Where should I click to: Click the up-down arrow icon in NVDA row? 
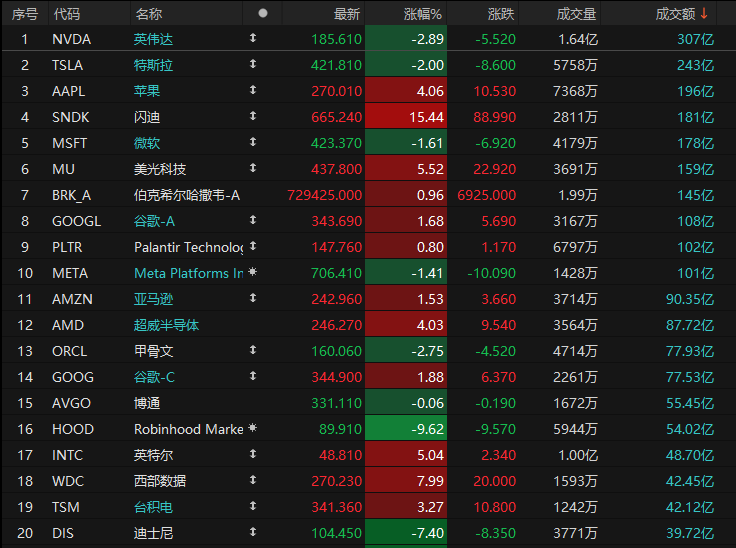(x=253, y=38)
